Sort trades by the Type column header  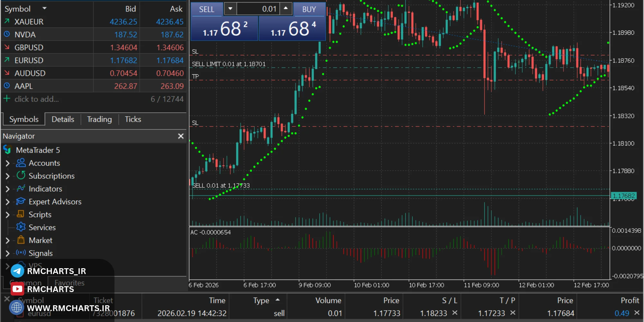[261, 300]
